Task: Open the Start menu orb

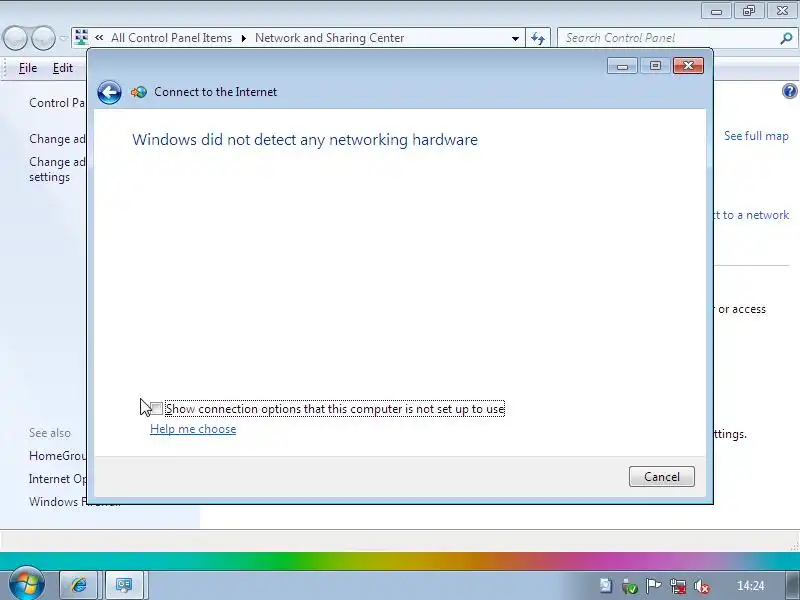Action: tap(26, 583)
